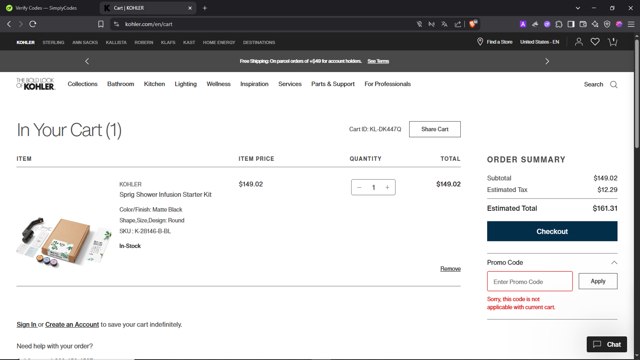Click the Find a Store location pin
The height and width of the screenshot is (360, 640).
click(x=480, y=42)
